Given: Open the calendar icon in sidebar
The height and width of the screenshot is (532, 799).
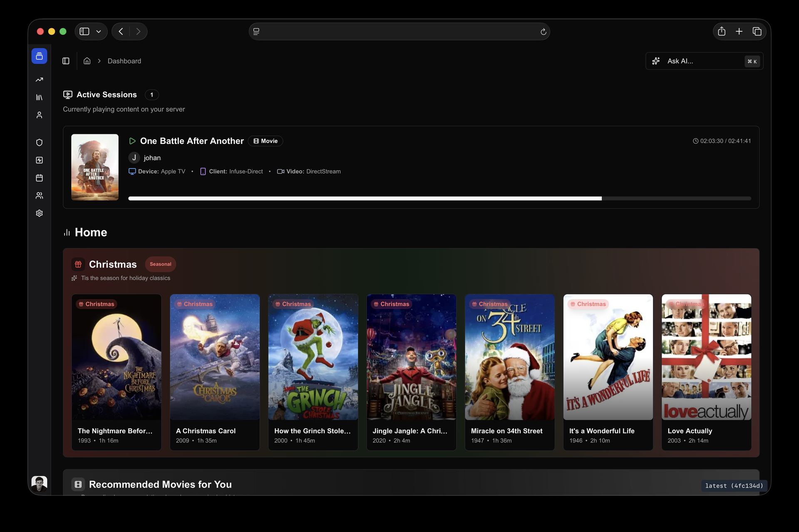Looking at the screenshot, I should click(39, 178).
